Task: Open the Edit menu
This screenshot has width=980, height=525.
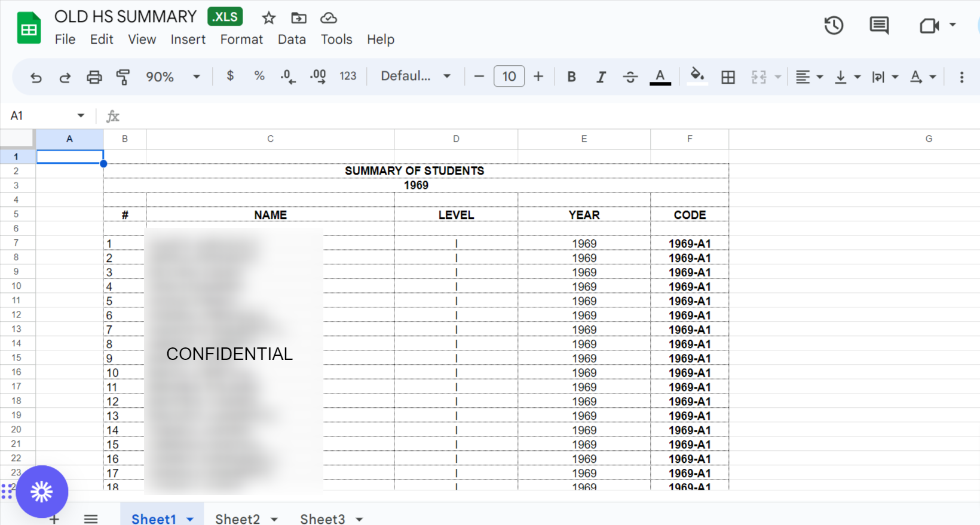Action: [102, 39]
